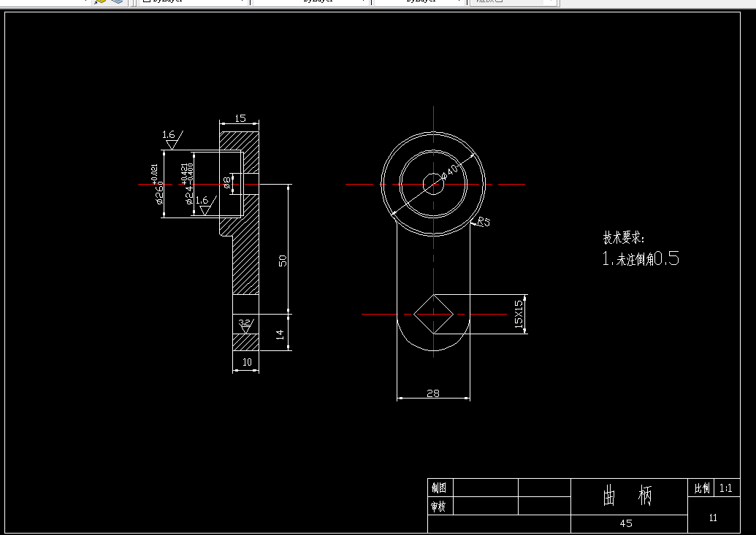Select the ø40 diameter dimension text
The width and height of the screenshot is (756, 535).
[x=450, y=171]
